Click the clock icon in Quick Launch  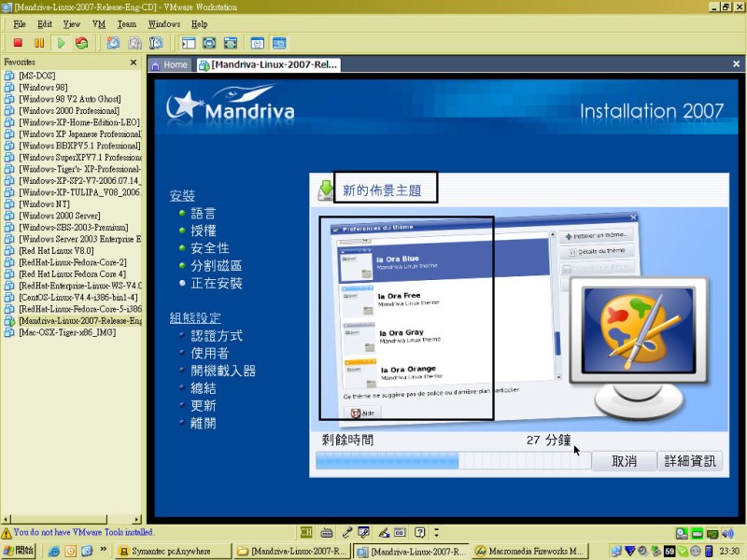[x=71, y=551]
